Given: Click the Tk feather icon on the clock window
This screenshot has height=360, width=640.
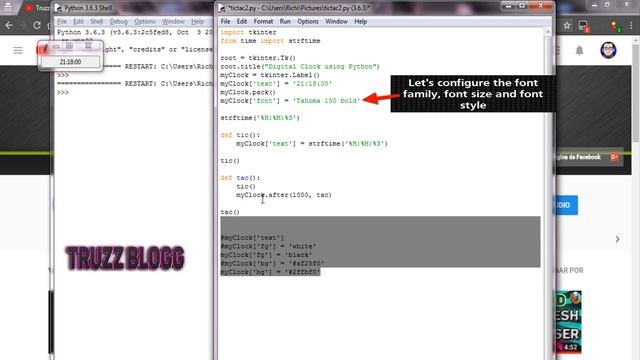Looking at the screenshot, I should (44, 47).
